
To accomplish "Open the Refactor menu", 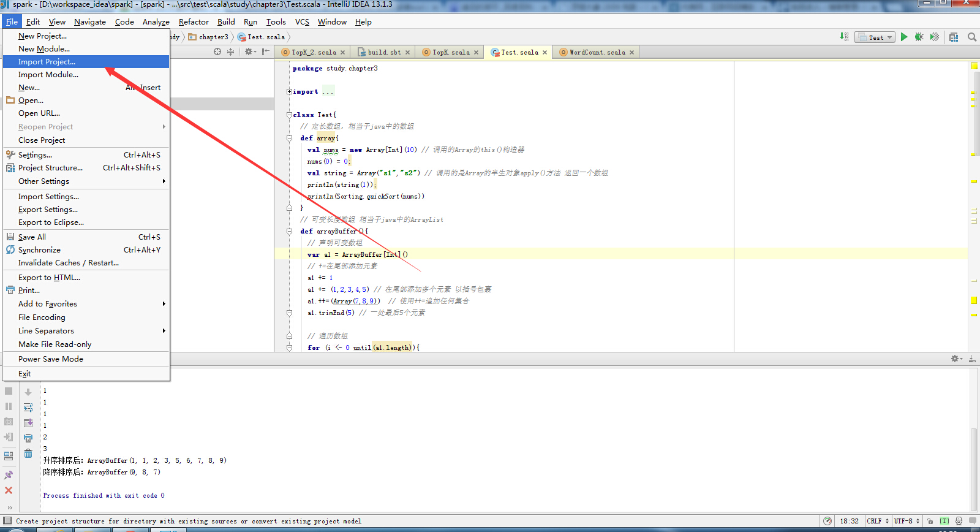I will coord(194,22).
